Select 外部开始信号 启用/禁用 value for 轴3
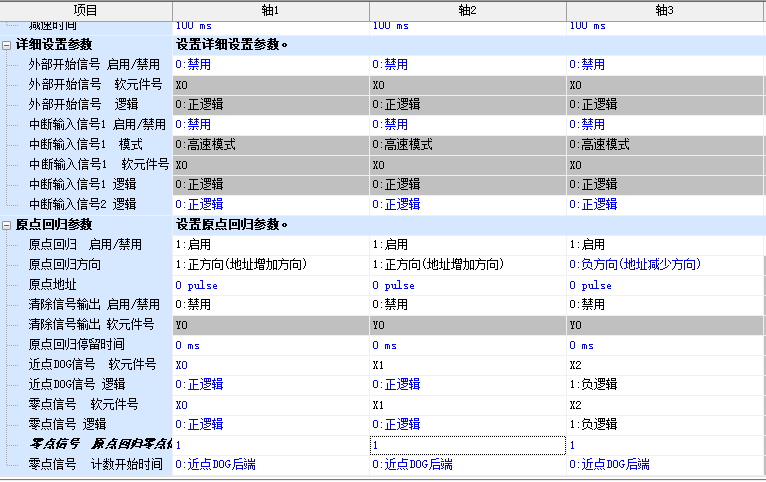766x482 pixels. coord(664,64)
